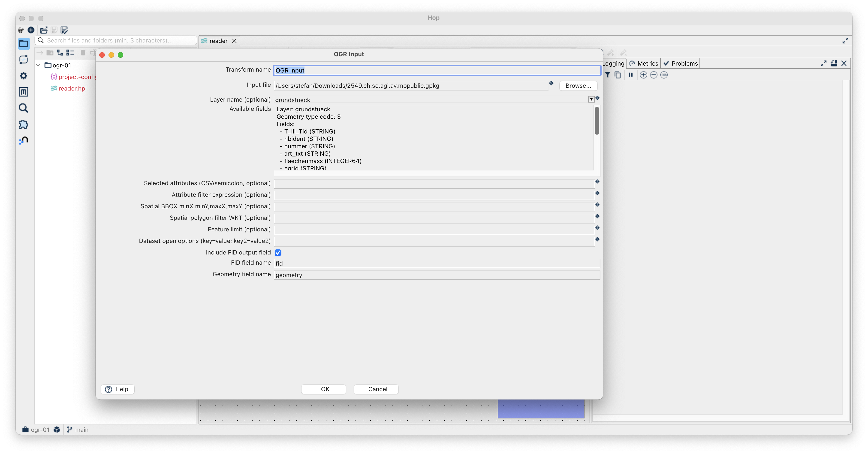
Task: Click the Save As toolbar icon
Action: point(64,30)
